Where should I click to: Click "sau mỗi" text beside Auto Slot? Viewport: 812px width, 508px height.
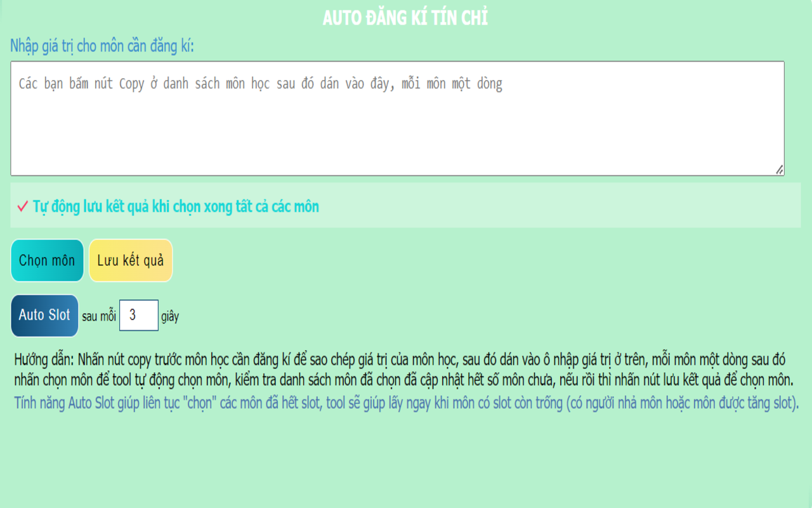point(101,316)
